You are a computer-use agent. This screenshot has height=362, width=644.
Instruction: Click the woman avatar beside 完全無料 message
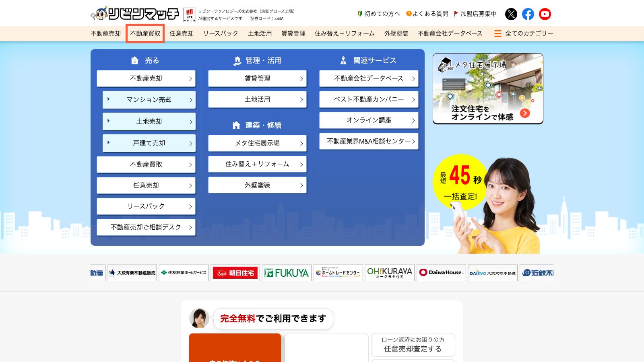(x=199, y=318)
